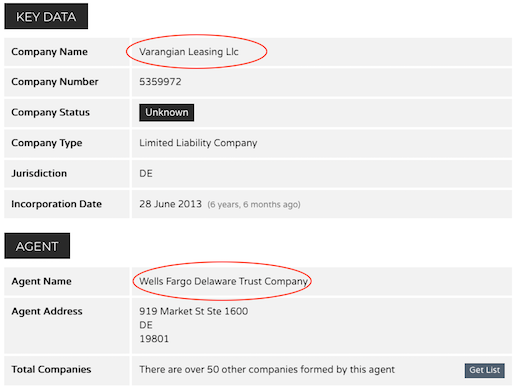Click the zip code 19801
521x389 pixels.
[x=154, y=339]
